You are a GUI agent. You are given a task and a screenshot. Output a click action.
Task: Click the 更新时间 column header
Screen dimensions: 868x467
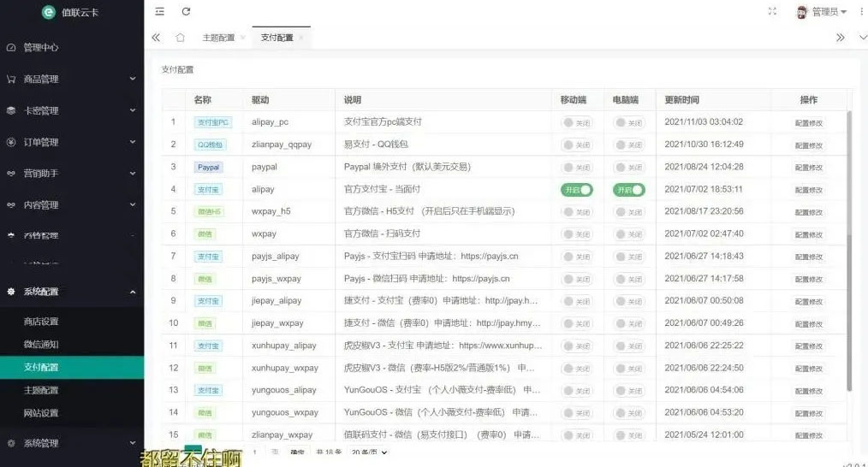(681, 100)
